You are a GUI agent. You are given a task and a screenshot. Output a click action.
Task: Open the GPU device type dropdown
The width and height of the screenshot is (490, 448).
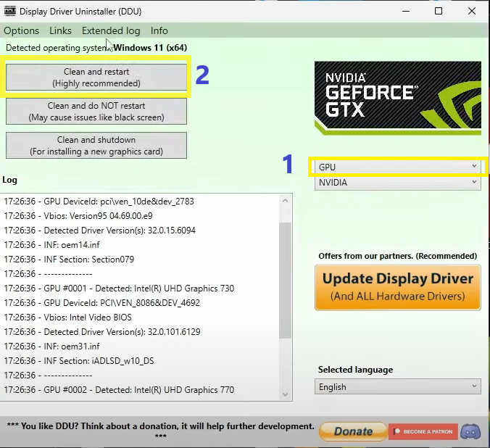tap(397, 167)
